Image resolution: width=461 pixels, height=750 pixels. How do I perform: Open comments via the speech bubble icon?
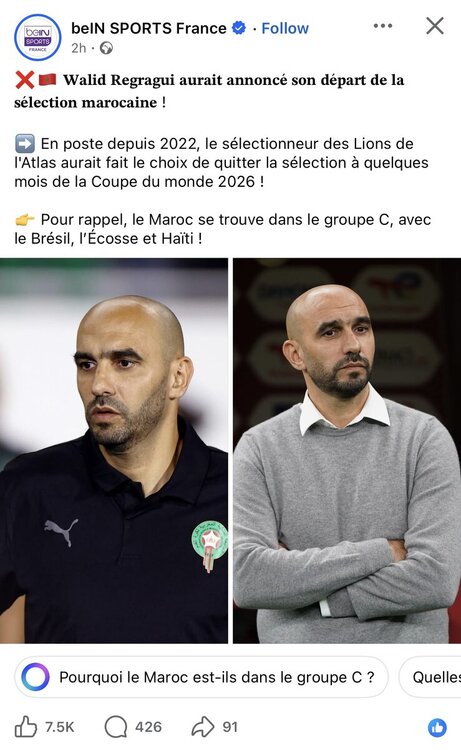click(116, 727)
